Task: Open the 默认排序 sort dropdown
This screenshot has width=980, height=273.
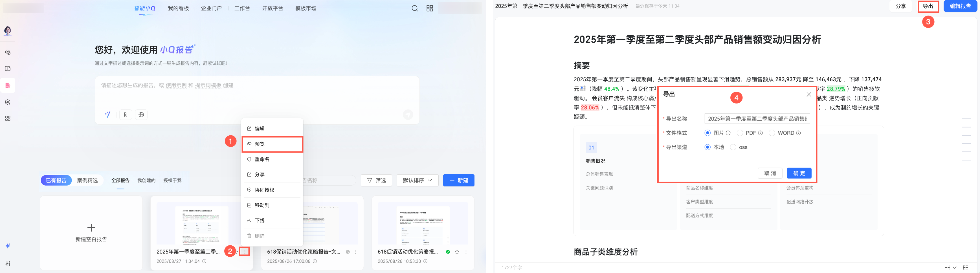Action: point(417,180)
